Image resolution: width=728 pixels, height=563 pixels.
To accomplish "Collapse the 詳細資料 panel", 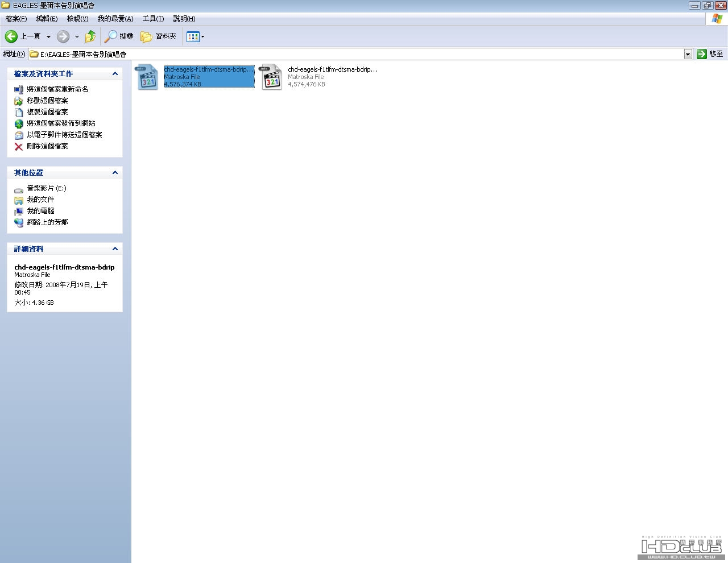I will pos(115,249).
